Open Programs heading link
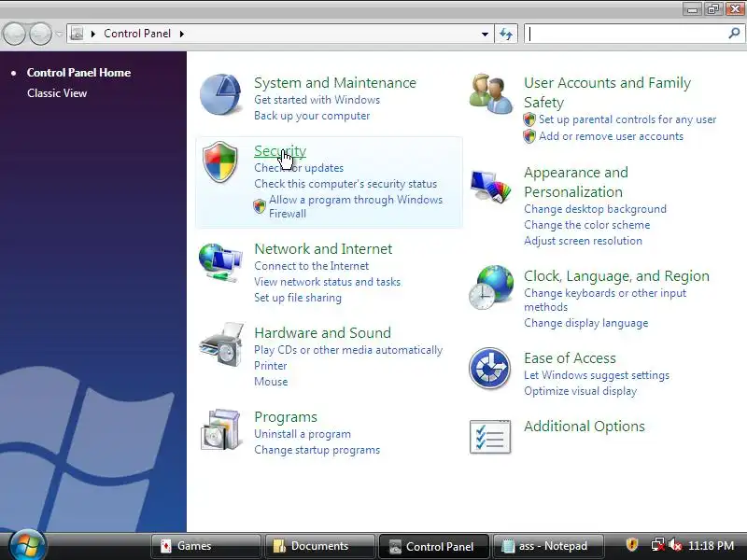The height and width of the screenshot is (560, 747). [x=286, y=417]
